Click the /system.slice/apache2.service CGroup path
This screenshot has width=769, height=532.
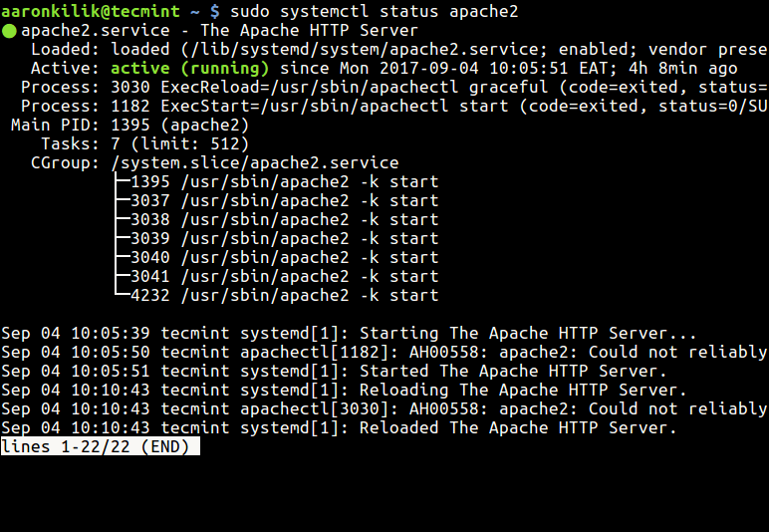tap(254, 162)
